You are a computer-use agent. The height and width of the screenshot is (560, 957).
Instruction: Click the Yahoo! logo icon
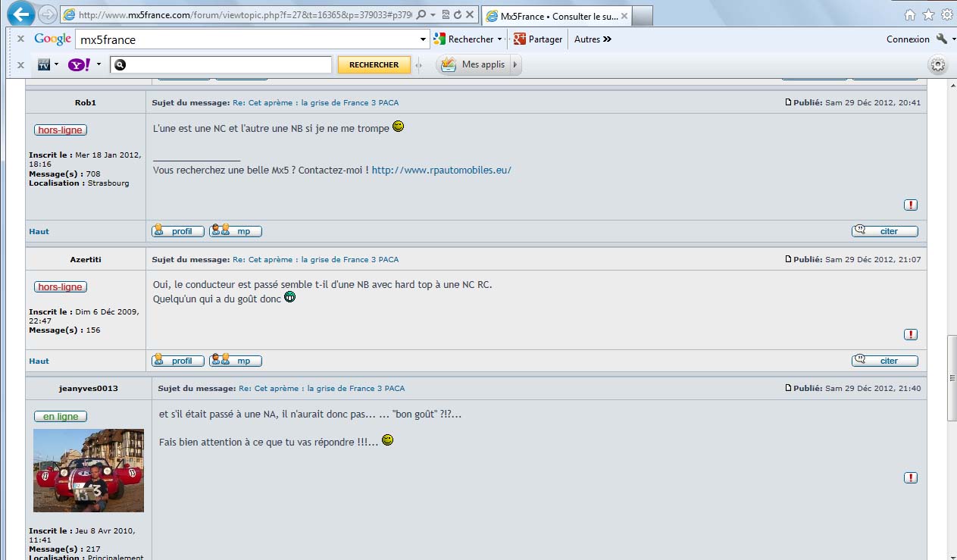point(79,64)
